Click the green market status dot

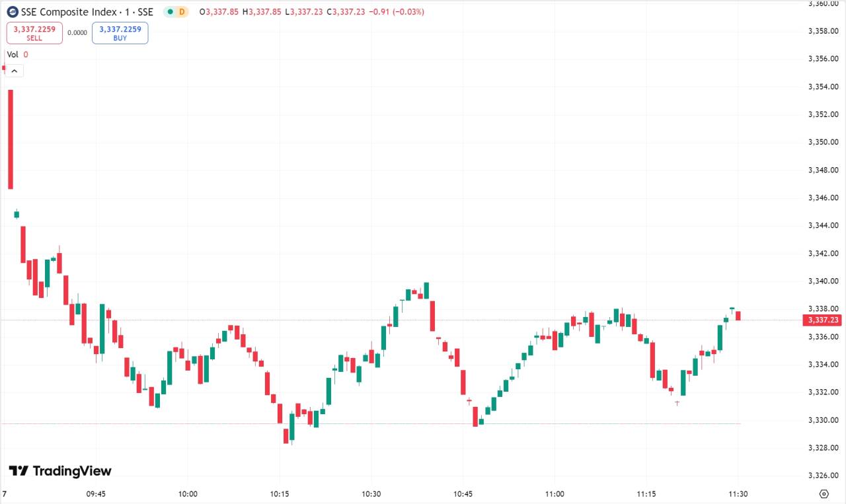170,12
